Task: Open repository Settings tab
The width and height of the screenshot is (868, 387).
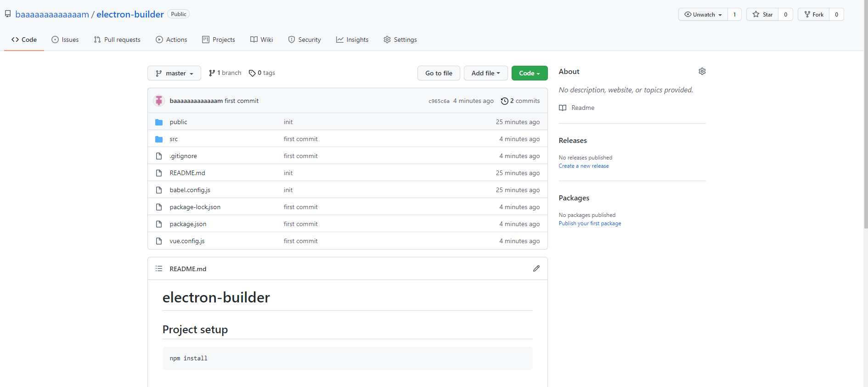Action: tap(400, 40)
